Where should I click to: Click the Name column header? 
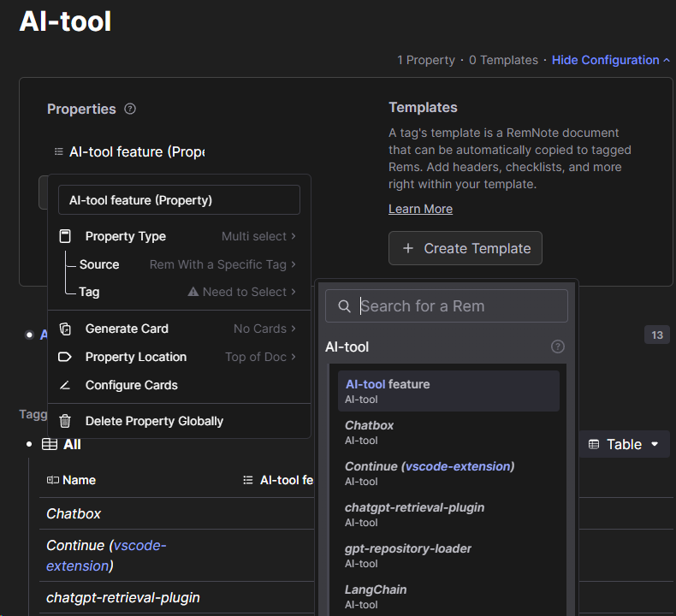pos(71,480)
